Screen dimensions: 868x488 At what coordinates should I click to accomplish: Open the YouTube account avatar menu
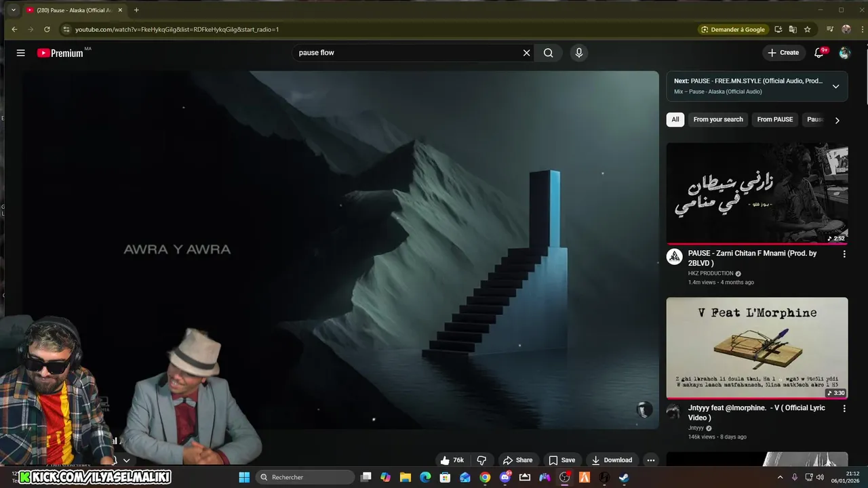tap(844, 53)
